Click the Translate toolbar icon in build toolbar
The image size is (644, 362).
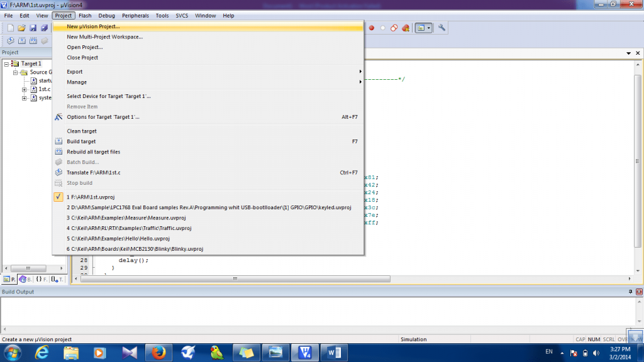click(x=10, y=41)
